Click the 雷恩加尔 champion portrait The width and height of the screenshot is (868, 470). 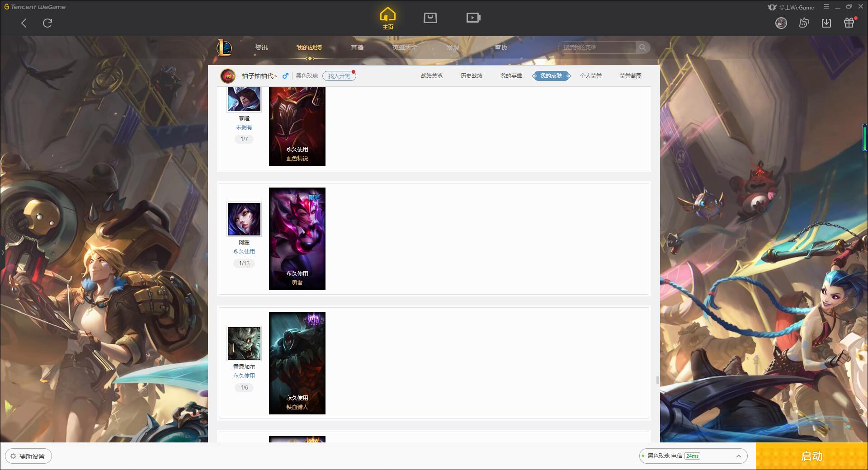244,343
